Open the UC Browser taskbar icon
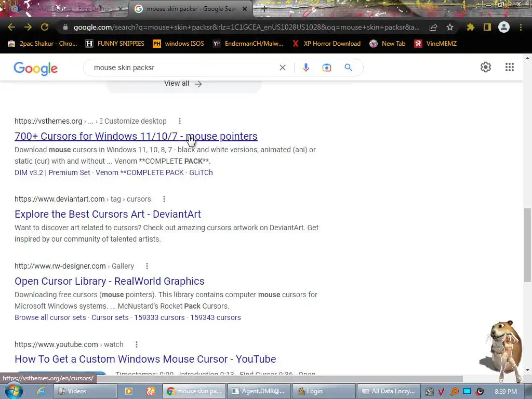The width and height of the screenshot is (532, 399). coord(151,391)
